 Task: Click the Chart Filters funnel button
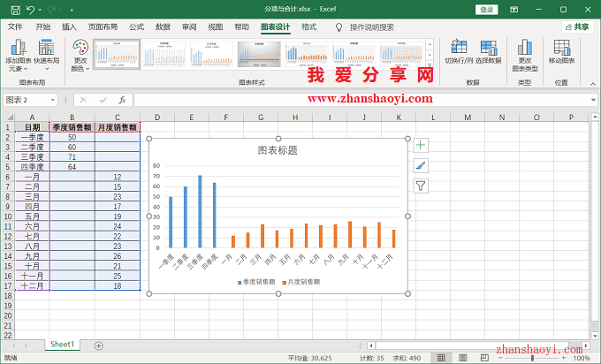point(421,186)
